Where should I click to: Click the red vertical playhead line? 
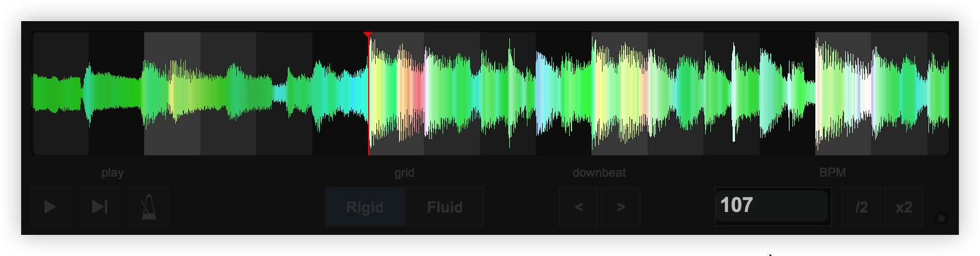[x=368, y=117]
